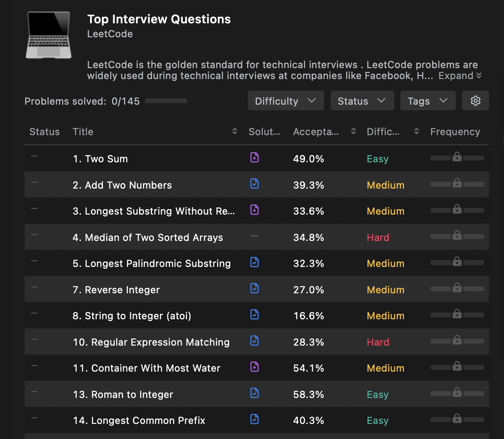Open solution icon for Longest Palindromic Substring
This screenshot has width=504, height=439.
tap(255, 262)
